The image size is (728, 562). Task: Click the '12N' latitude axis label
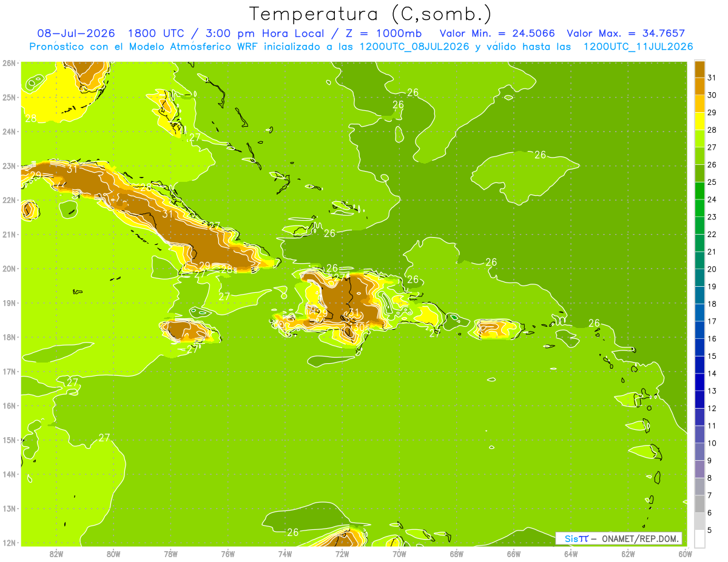[x=8, y=543]
